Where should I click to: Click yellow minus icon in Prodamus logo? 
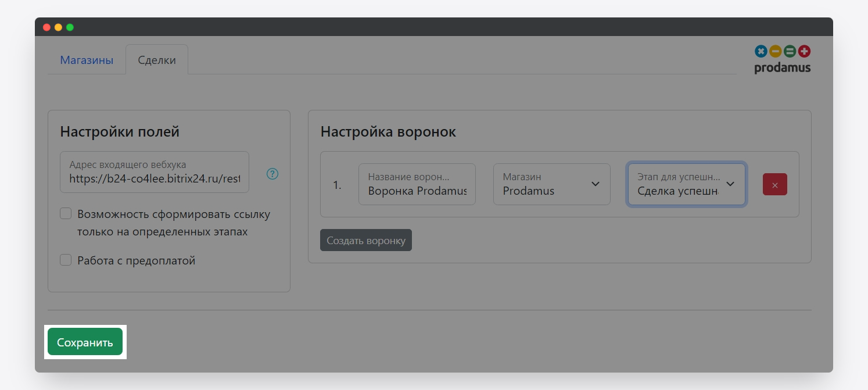pyautogui.click(x=775, y=52)
